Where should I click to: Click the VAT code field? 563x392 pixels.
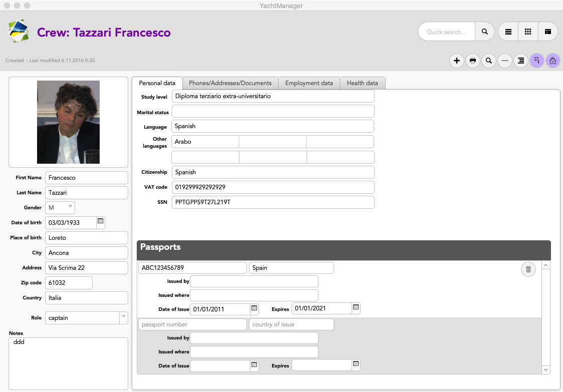(273, 187)
